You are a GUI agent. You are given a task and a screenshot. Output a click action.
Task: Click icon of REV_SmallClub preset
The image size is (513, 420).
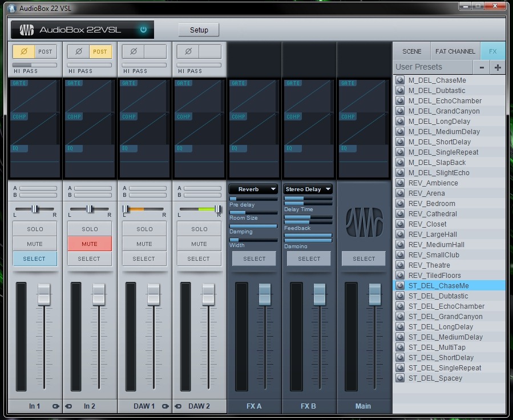click(400, 255)
